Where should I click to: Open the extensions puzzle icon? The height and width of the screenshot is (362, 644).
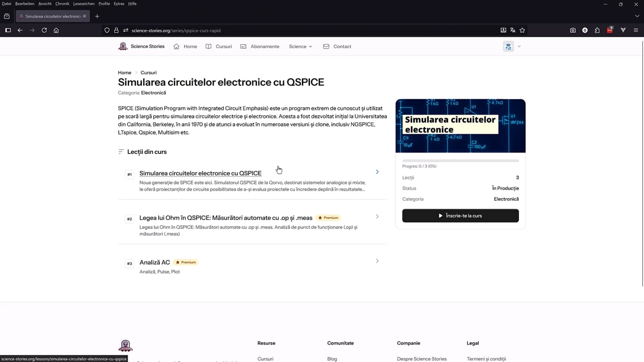(597, 30)
